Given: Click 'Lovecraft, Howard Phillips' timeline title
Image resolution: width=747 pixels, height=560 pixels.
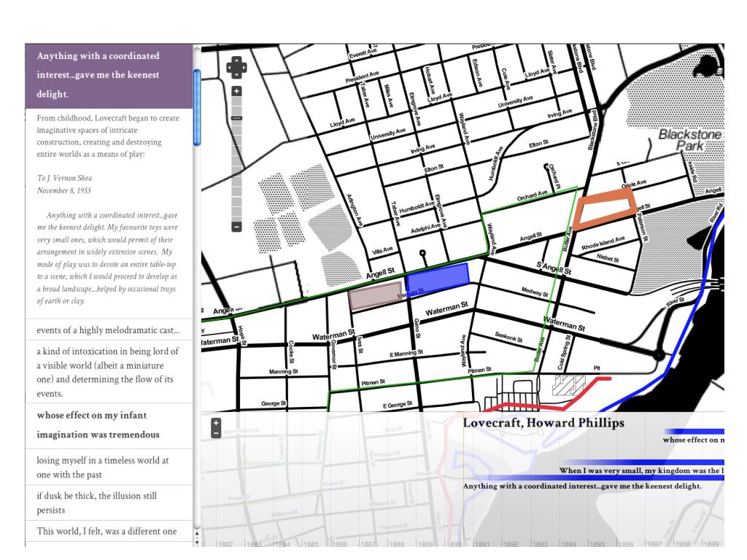Looking at the screenshot, I should pos(543,423).
